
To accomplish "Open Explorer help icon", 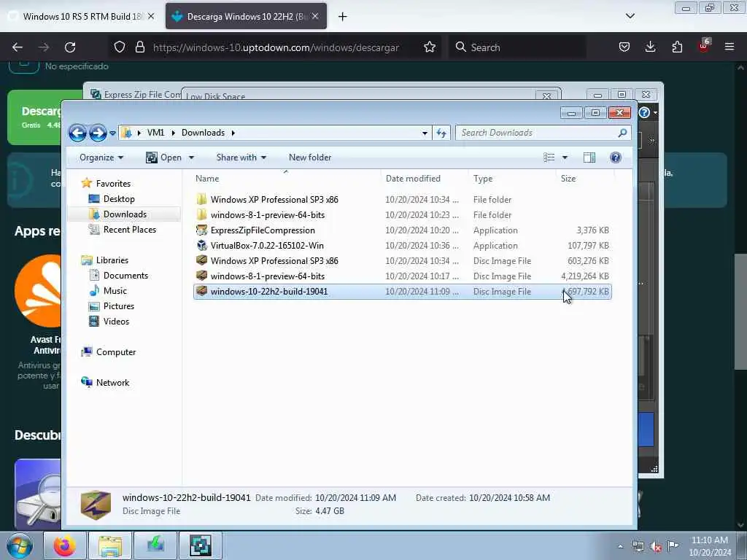I will (x=616, y=157).
